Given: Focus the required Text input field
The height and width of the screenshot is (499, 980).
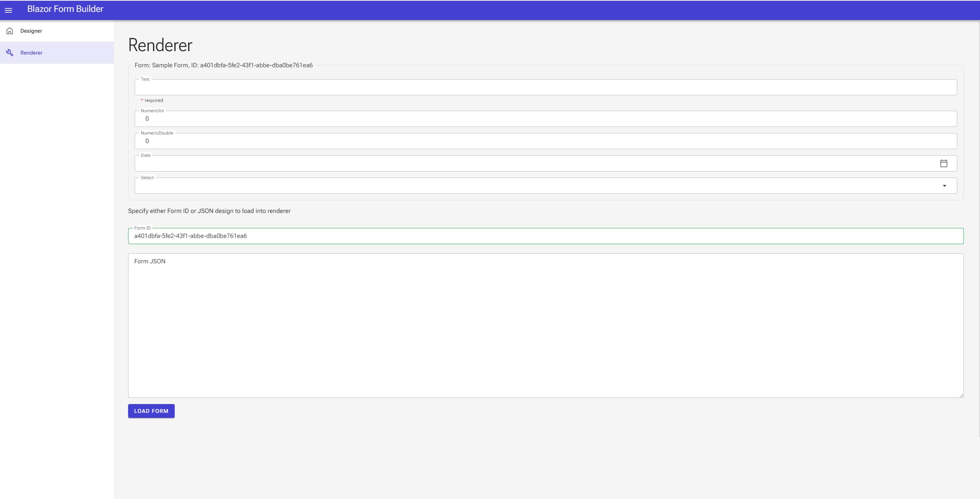Looking at the screenshot, I should coord(545,88).
